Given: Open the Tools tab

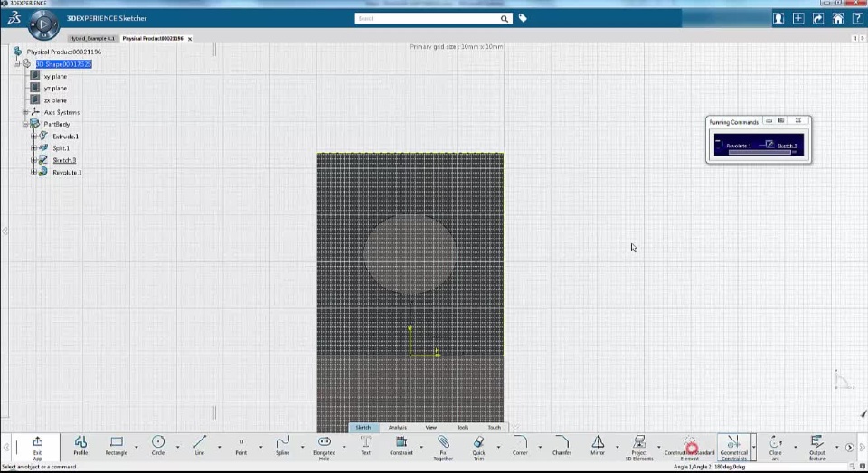Looking at the screenshot, I should point(463,427).
